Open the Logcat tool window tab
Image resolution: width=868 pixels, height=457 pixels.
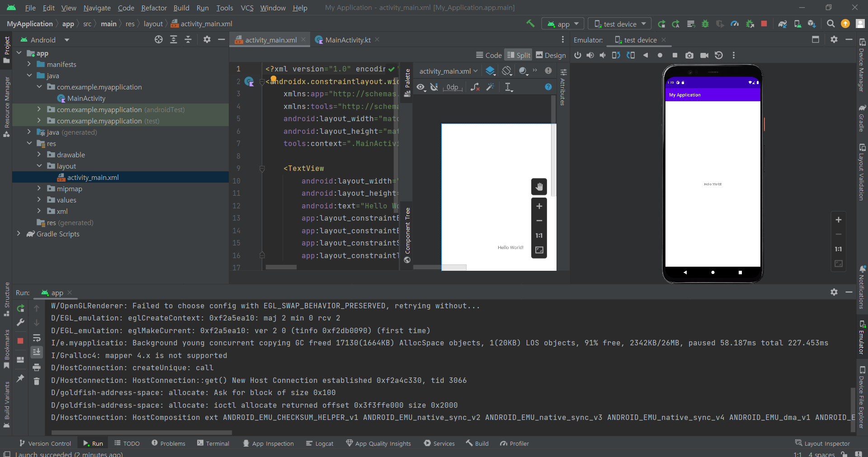[320, 443]
